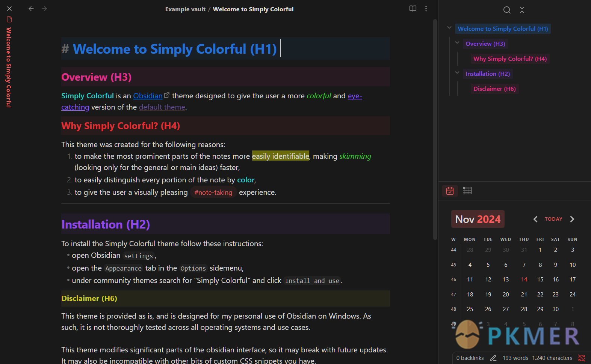
Task: Select November 25 in calendar
Action: (470, 309)
